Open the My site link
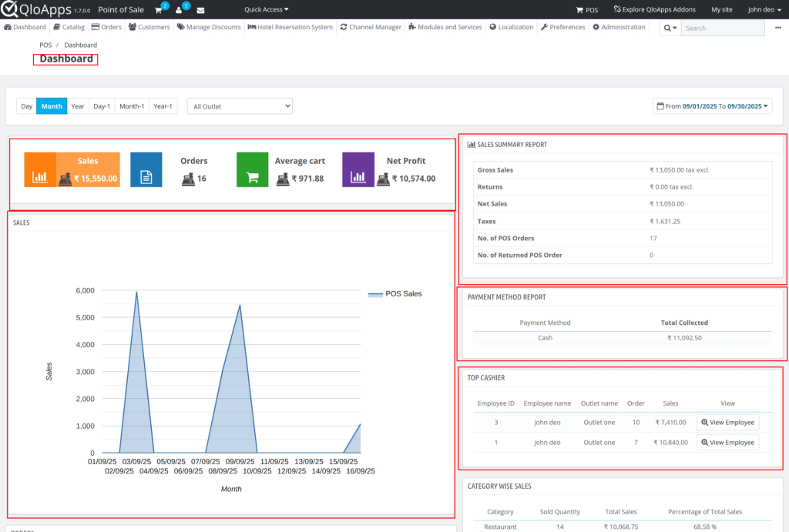The image size is (789, 532). pyautogui.click(x=721, y=9)
